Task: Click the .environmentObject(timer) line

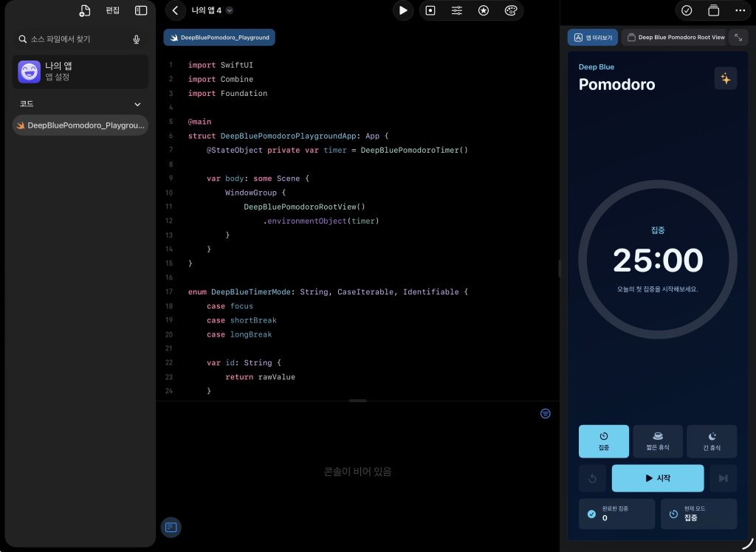Action: point(320,221)
